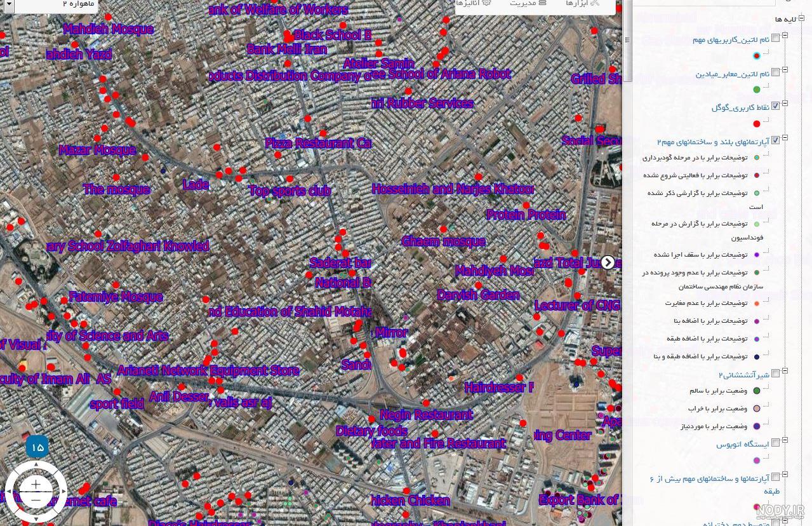Open the آنالیزها analyses menu

[x=474, y=3]
